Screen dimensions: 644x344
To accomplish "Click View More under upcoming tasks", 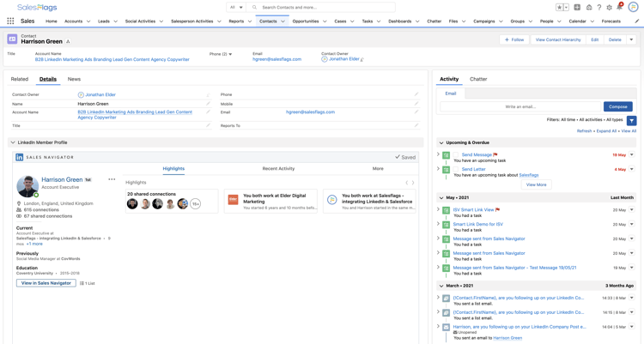I will 536,184.
